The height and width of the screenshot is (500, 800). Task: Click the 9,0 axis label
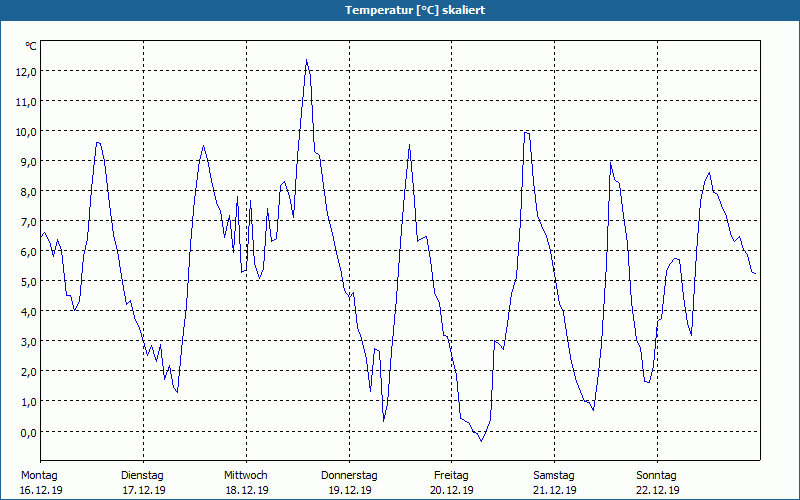coord(28,162)
